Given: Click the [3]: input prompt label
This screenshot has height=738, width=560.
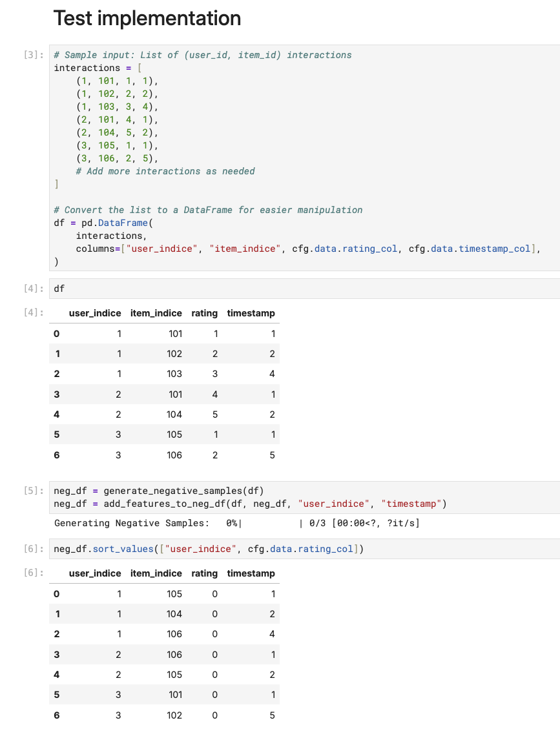Looking at the screenshot, I should 34,55.
